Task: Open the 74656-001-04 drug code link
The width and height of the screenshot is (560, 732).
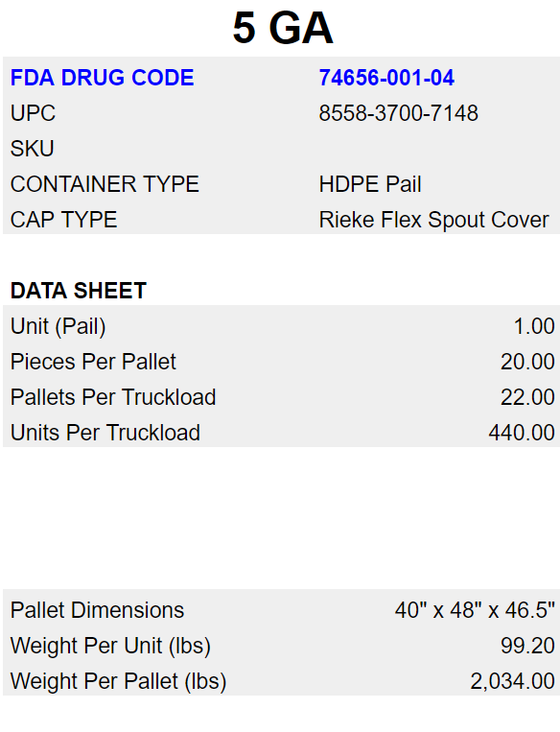Action: pyautogui.click(x=386, y=78)
